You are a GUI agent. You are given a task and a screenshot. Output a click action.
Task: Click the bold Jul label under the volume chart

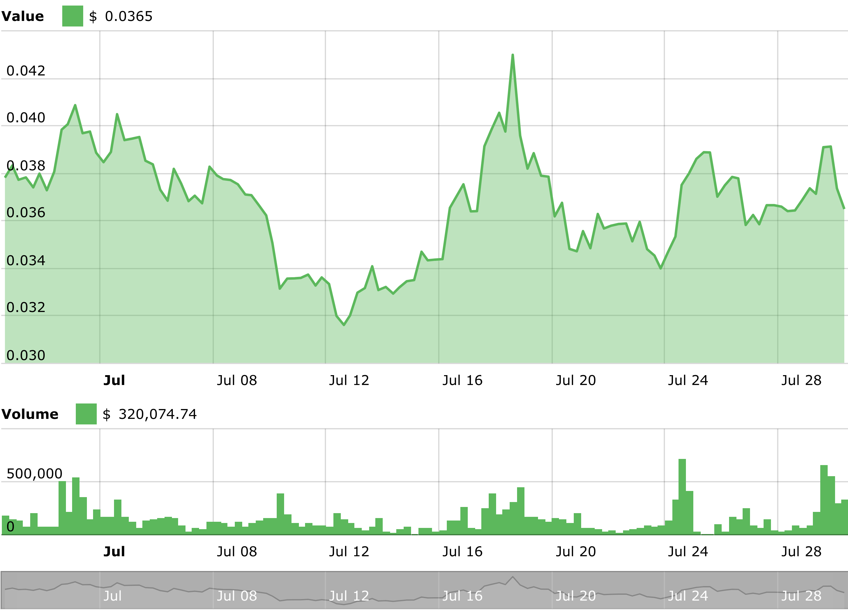114,552
